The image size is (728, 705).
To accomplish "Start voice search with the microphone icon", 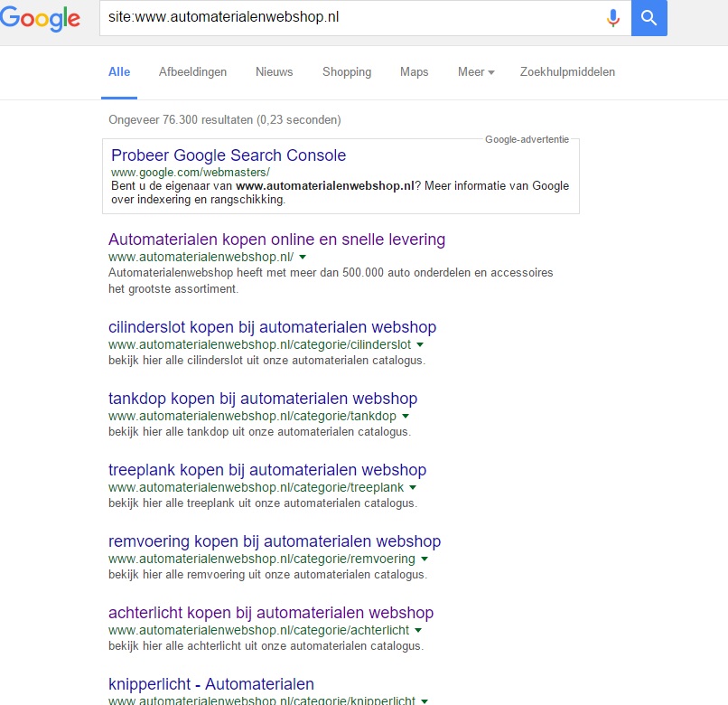I will click(613, 18).
